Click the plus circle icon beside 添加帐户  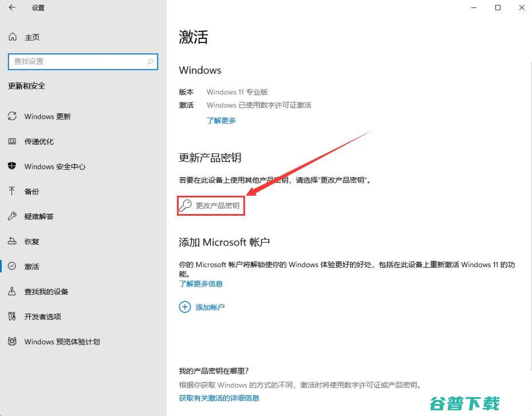click(184, 307)
